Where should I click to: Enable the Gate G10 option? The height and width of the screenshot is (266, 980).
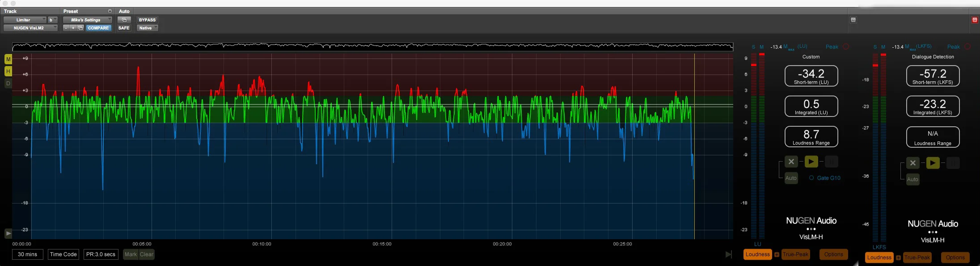[x=824, y=178]
